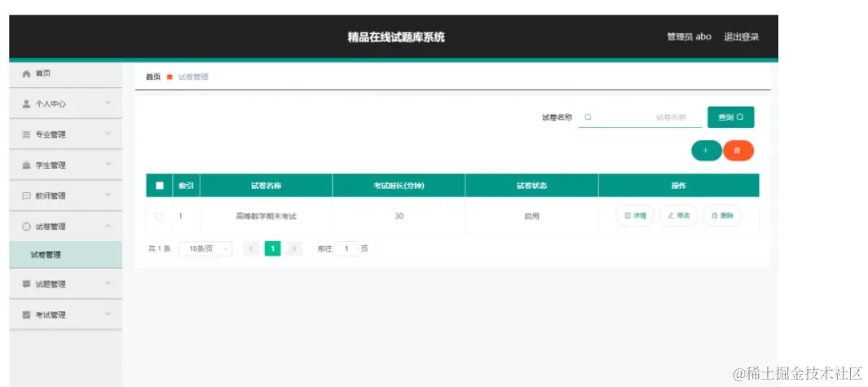Click the home icon beside 首页 in sidebar
The image size is (868, 387).
click(x=26, y=73)
